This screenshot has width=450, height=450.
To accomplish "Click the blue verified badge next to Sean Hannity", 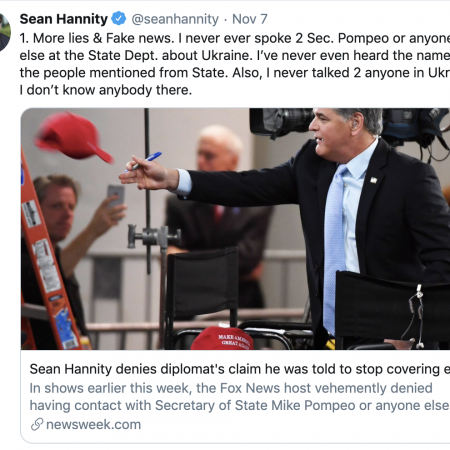I will [x=118, y=19].
